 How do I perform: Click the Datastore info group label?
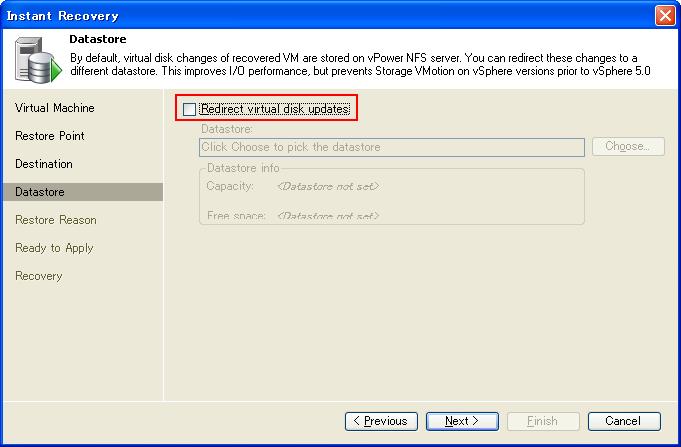click(x=243, y=168)
